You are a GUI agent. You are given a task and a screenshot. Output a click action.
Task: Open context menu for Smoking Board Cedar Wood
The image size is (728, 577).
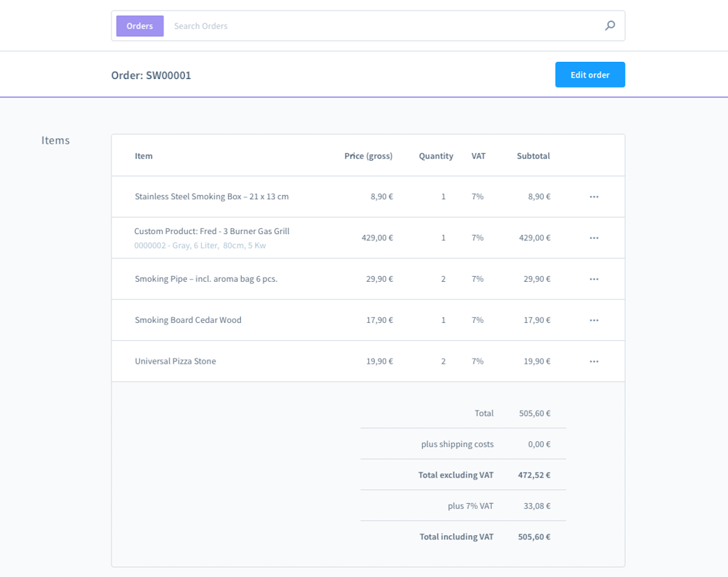(594, 320)
